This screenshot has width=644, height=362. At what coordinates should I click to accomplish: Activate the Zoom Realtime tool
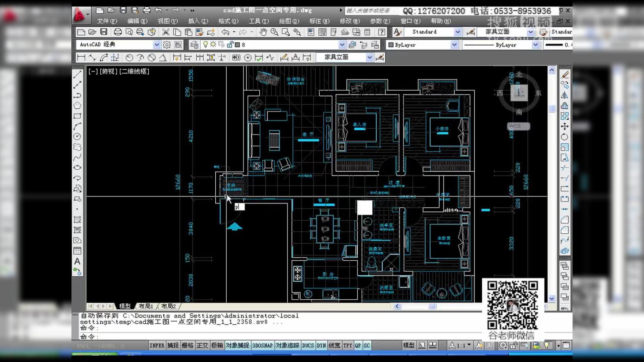(x=275, y=32)
